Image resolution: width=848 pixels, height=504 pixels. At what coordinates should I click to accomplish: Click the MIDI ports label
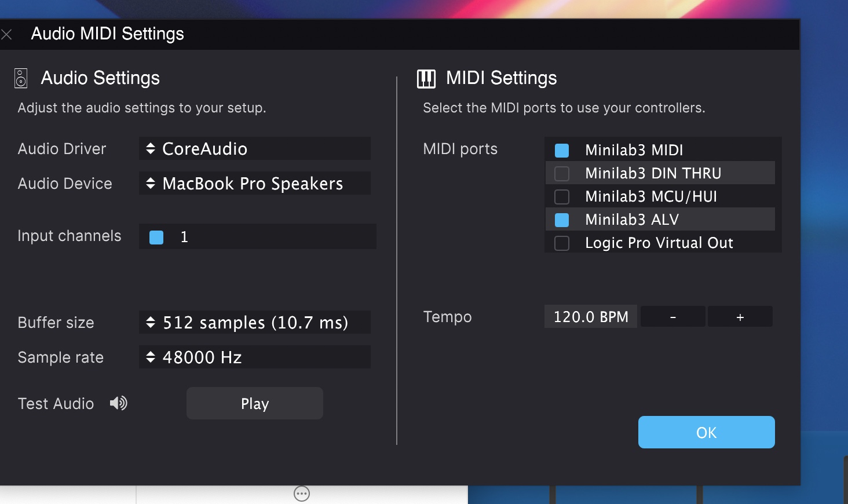460,149
